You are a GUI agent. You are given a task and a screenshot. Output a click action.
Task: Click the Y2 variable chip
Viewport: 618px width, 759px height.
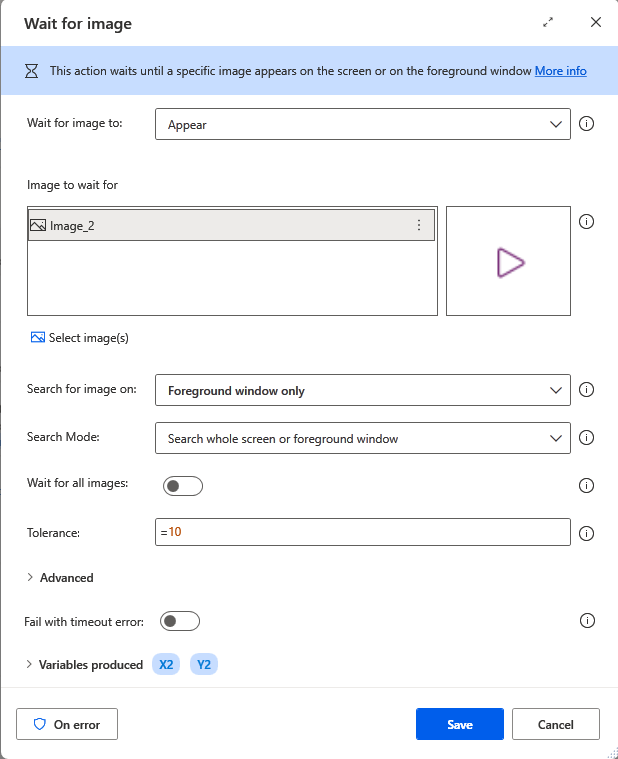(x=204, y=665)
